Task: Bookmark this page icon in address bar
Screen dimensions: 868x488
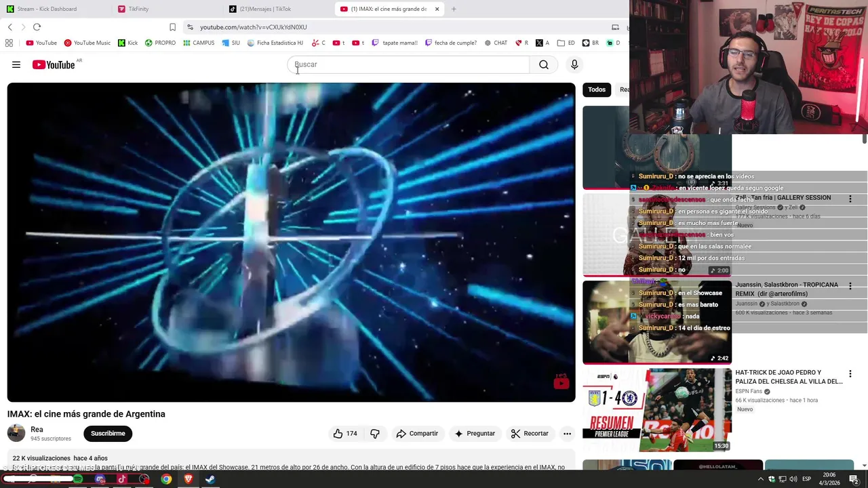Action: pyautogui.click(x=172, y=27)
